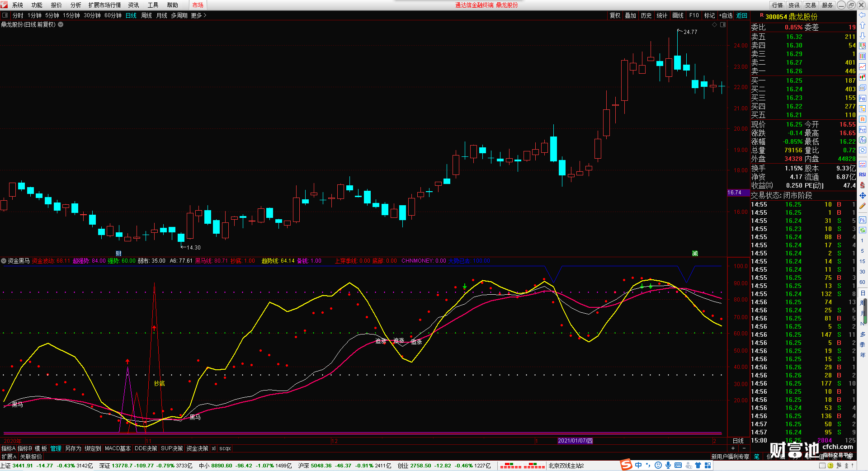Add stock with +自选 button
Screen dimensions: 868x471
[x=726, y=15]
